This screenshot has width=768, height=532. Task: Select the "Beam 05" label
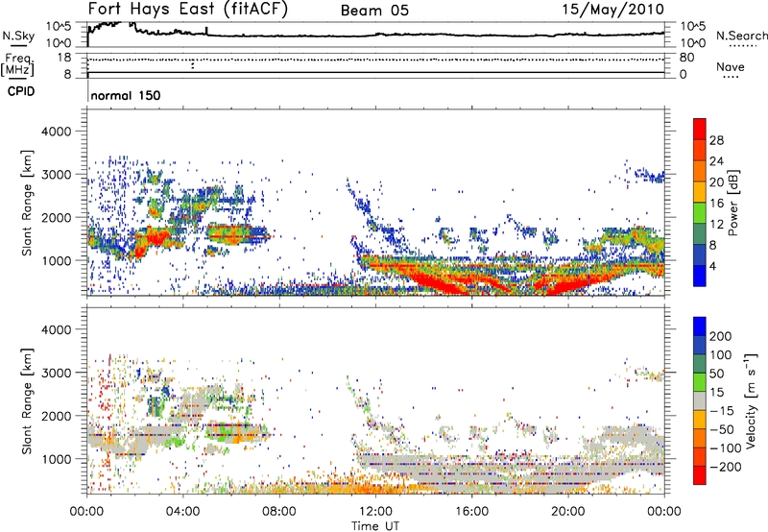[374, 11]
